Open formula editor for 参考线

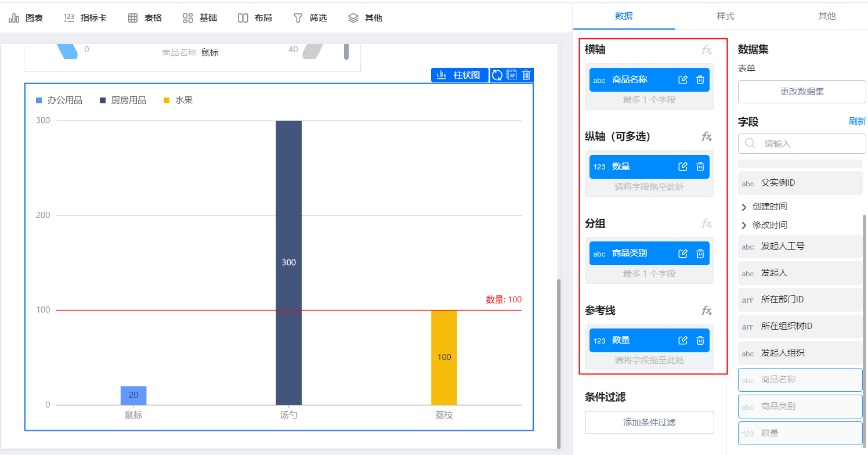(x=707, y=311)
